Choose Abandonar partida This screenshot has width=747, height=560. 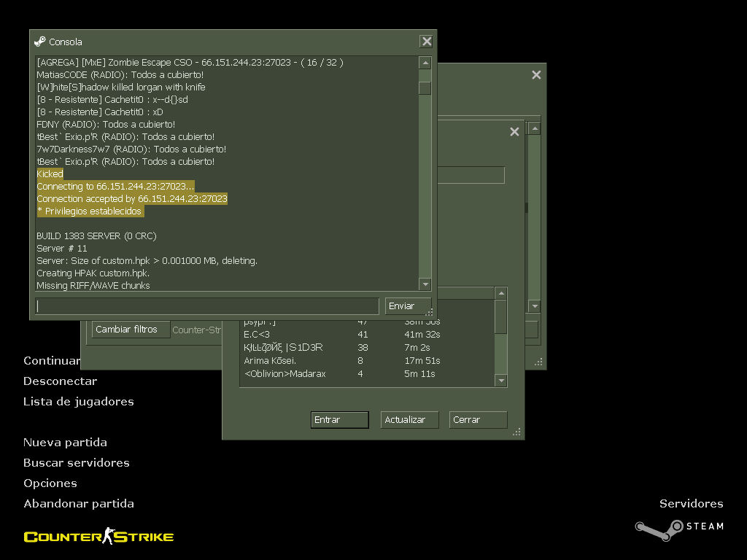pos(79,504)
